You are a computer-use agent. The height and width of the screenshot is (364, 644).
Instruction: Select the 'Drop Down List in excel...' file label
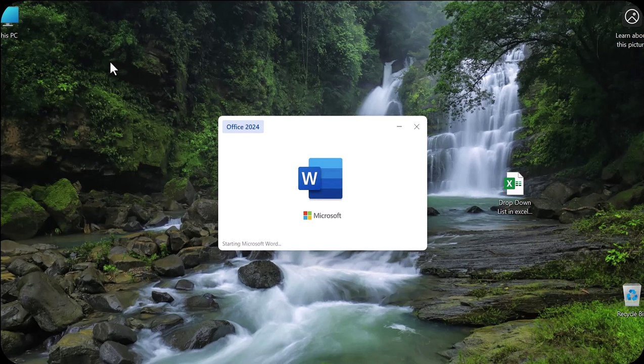[515, 207]
